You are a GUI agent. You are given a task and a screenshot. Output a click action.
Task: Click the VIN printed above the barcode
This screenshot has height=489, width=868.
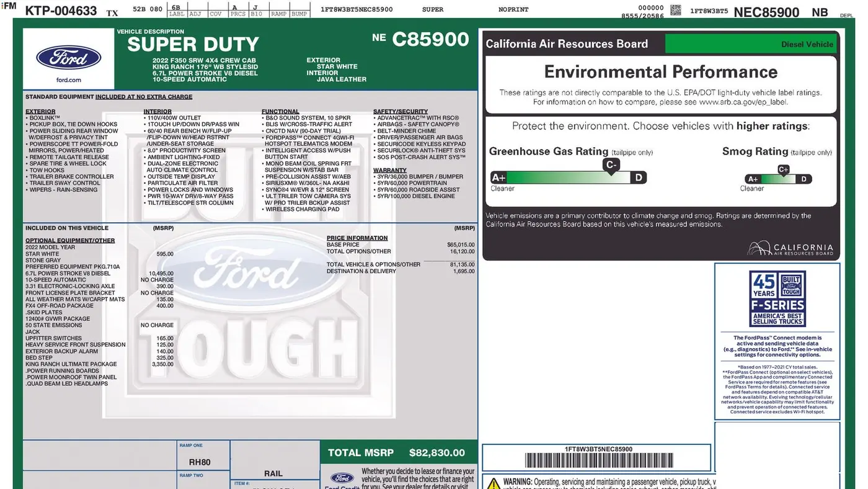598,449
